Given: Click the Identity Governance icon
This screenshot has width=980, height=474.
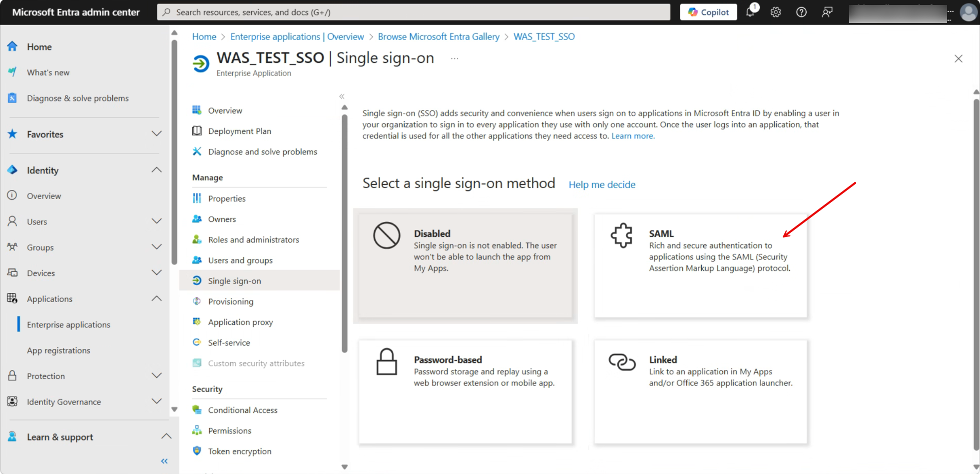Looking at the screenshot, I should pyautogui.click(x=12, y=401).
